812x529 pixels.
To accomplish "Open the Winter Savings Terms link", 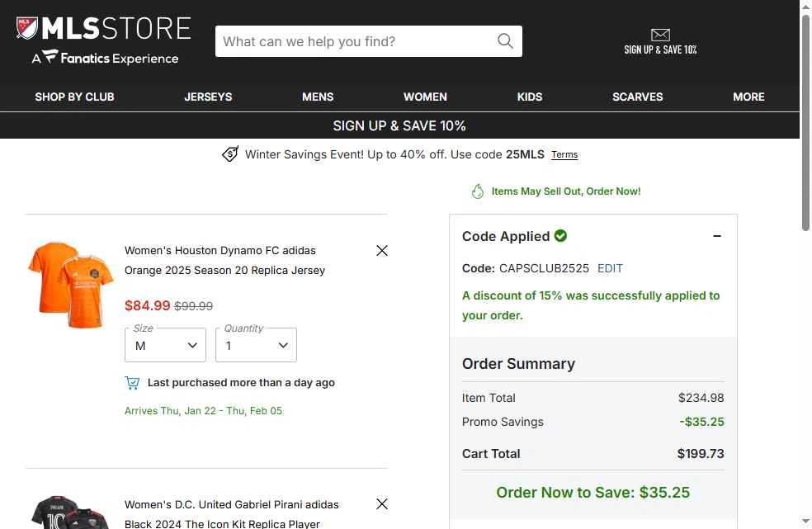I will (x=564, y=154).
